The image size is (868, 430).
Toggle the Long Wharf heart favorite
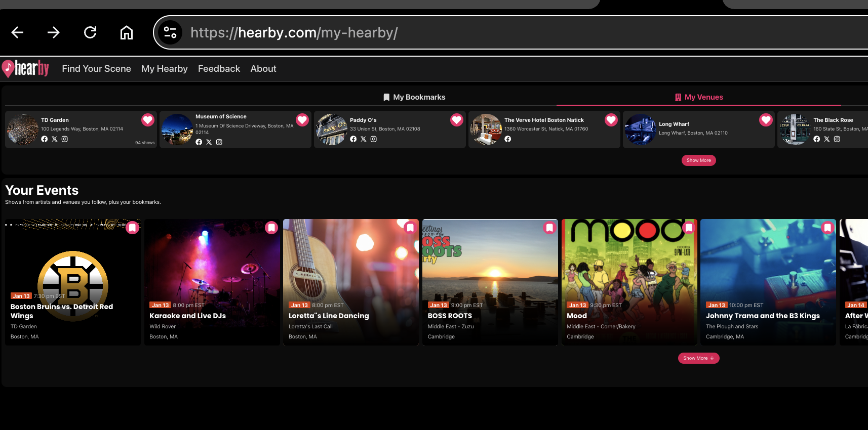point(766,120)
